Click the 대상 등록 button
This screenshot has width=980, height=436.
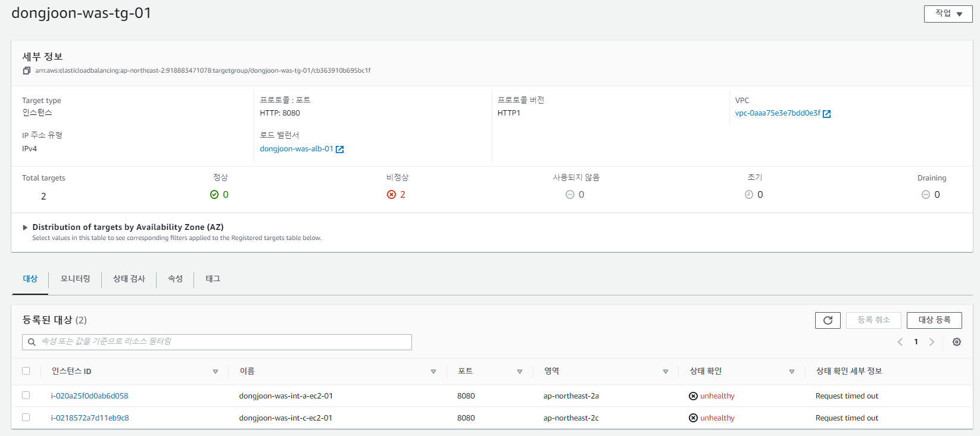pos(934,320)
